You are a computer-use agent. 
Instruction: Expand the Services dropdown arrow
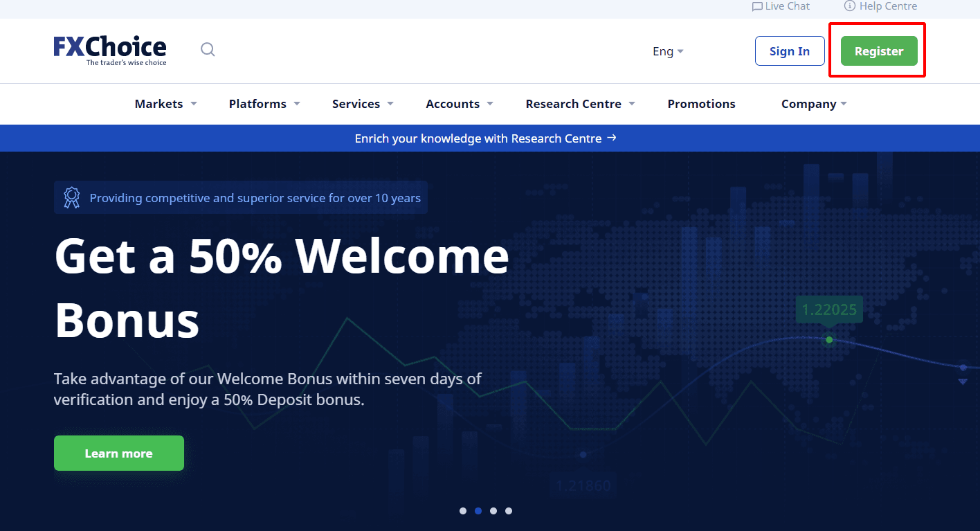tap(390, 104)
